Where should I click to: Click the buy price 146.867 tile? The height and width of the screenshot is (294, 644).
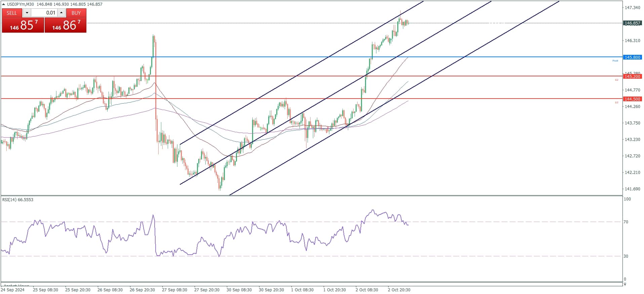coord(66,25)
